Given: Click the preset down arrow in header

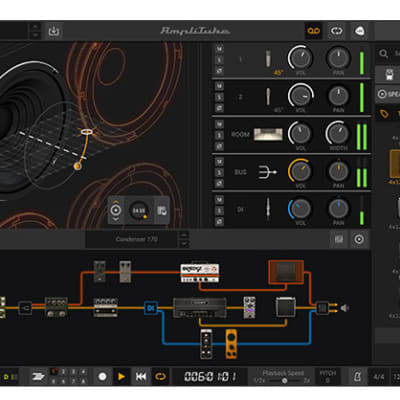Looking at the screenshot, I should 35,35.
